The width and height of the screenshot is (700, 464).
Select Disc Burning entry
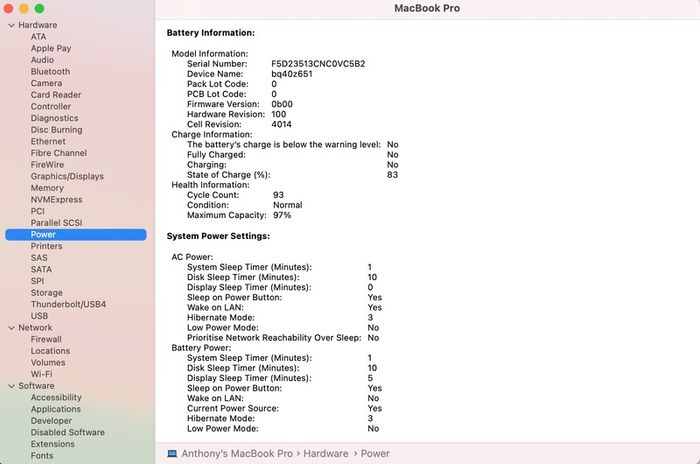pos(57,130)
